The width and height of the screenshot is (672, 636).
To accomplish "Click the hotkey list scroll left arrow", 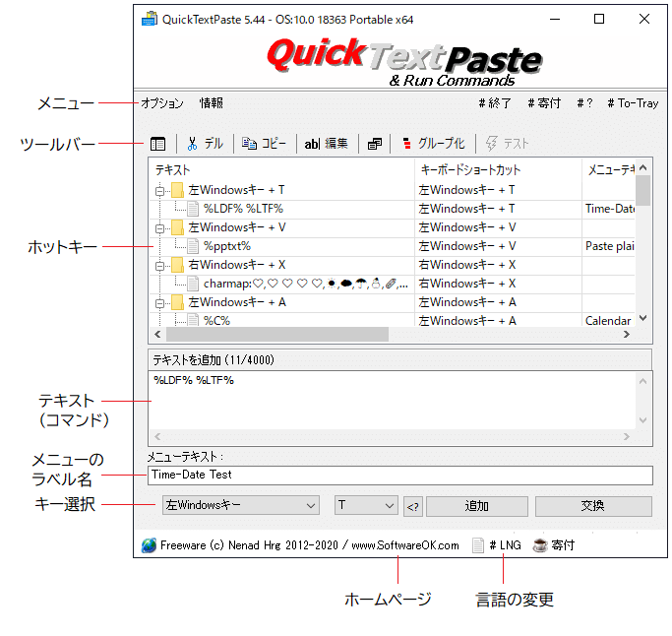I will click(x=157, y=334).
